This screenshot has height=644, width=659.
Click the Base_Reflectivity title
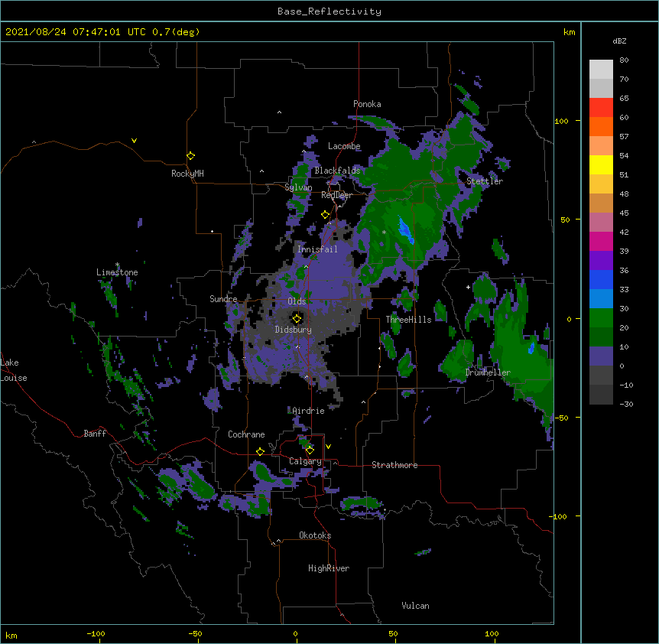[329, 11]
